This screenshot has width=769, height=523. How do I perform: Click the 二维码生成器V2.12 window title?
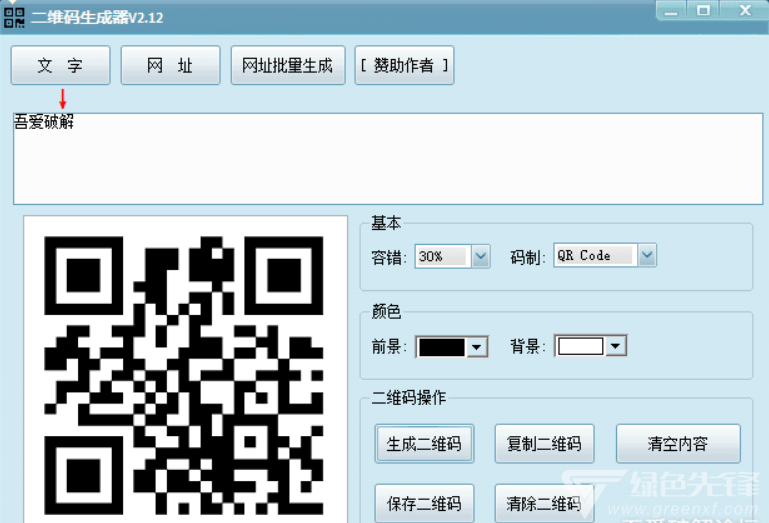point(97,18)
